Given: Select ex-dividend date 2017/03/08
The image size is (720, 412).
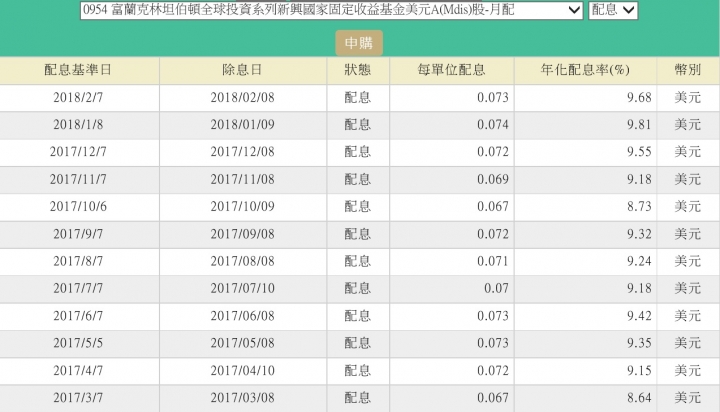Looking at the screenshot, I should pos(242,397).
